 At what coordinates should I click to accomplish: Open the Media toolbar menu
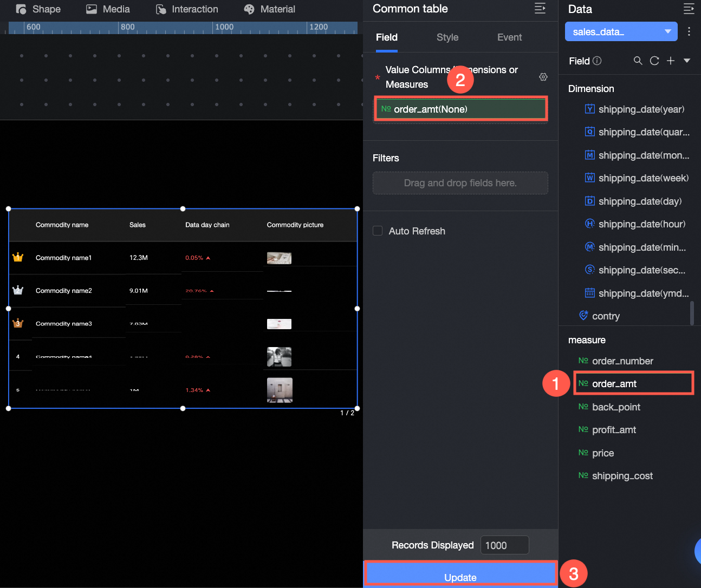[x=108, y=9]
